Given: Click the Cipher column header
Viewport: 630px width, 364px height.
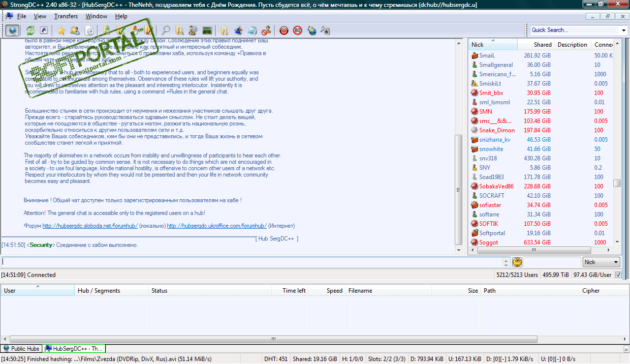Looking at the screenshot, I should click(x=604, y=290).
